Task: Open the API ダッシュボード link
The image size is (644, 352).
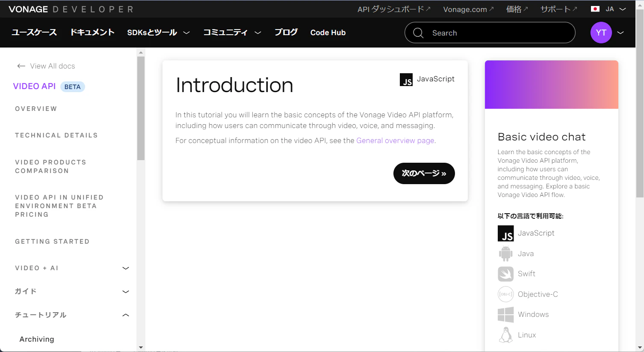Action: pos(394,9)
